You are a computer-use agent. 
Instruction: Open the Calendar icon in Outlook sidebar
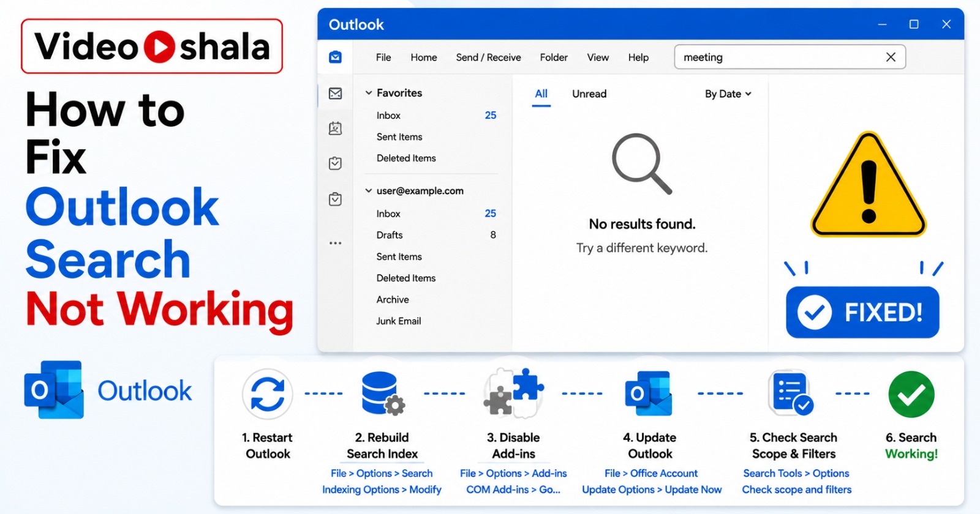tap(335, 128)
